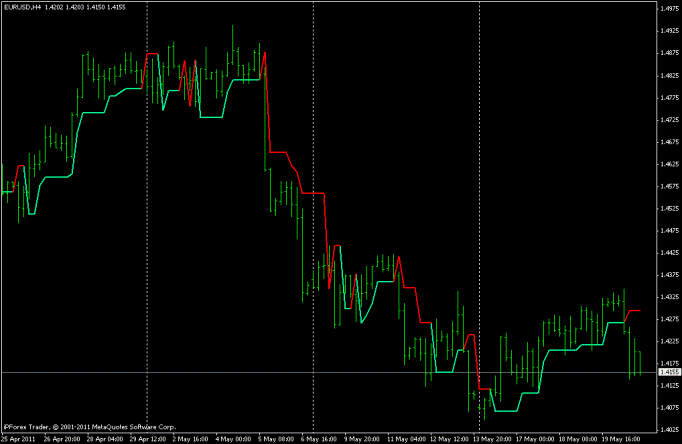Select the 1.4875 price level label
Viewport: 682px width, 444px height.
click(669, 53)
